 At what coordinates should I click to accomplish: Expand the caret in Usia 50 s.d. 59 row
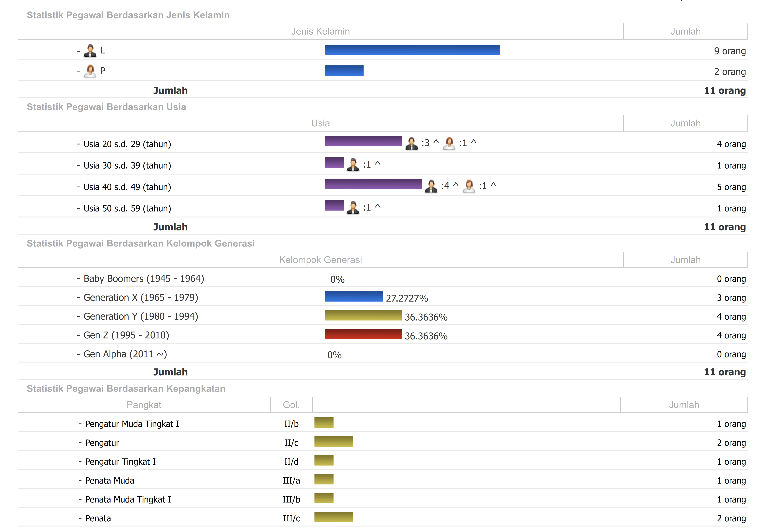pos(378,206)
